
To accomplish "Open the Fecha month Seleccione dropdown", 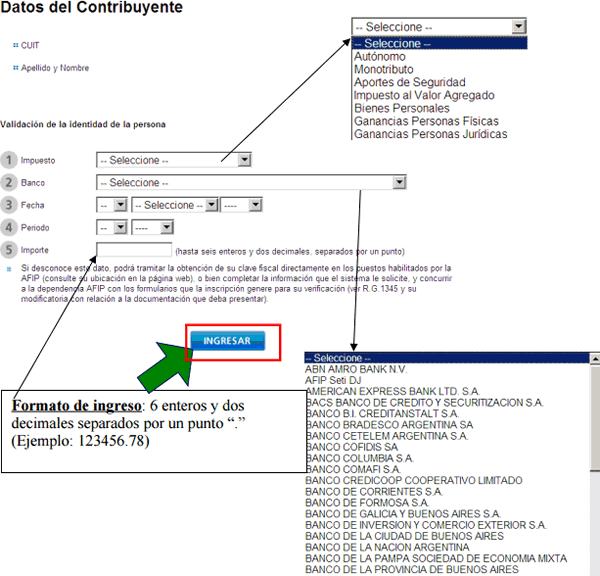I will (175, 205).
